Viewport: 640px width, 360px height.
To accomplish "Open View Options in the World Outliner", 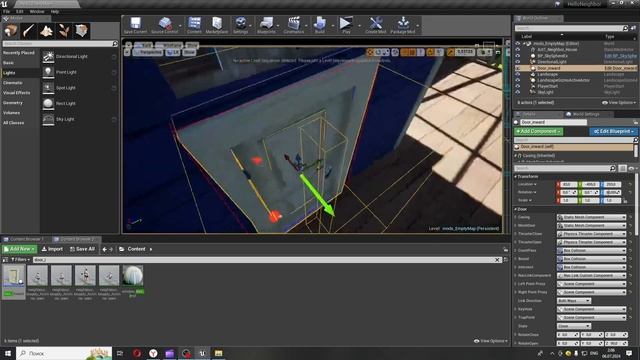I will pyautogui.click(x=619, y=103).
